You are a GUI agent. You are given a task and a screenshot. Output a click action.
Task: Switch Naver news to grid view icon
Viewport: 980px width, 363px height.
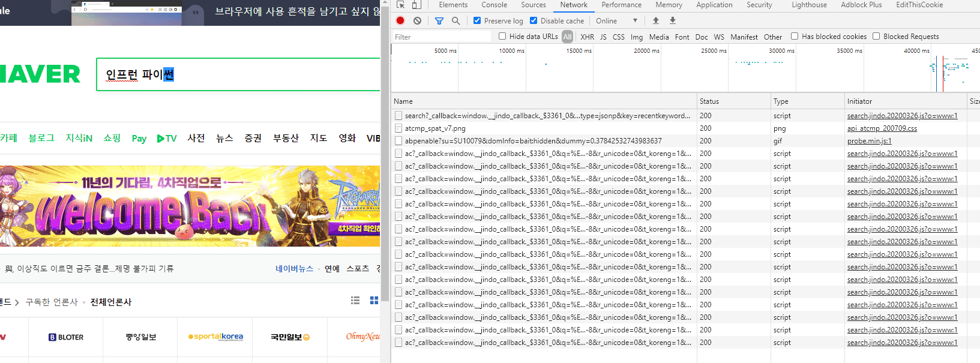[374, 300]
